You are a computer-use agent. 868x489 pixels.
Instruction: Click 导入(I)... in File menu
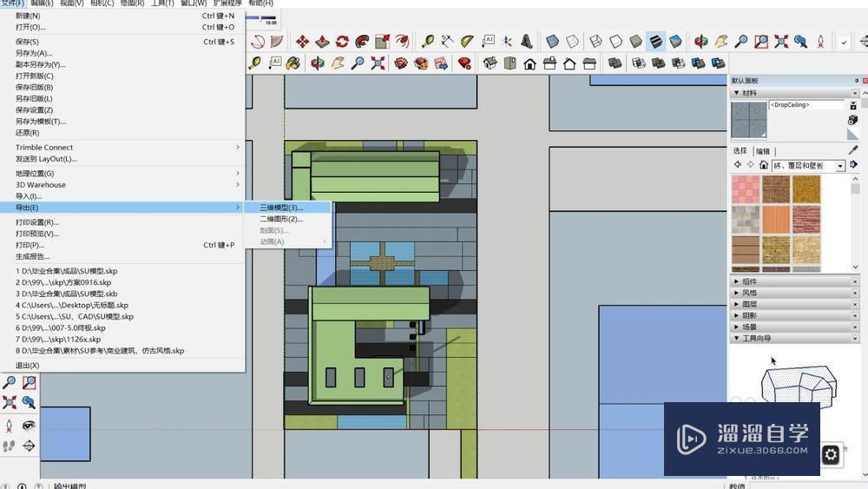coord(122,196)
